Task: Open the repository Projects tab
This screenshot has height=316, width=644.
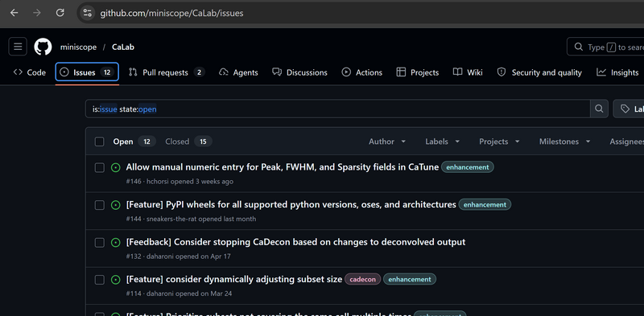Action: (x=418, y=72)
